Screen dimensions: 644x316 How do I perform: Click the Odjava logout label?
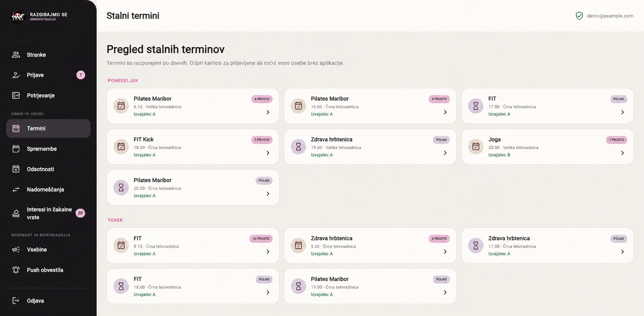pyautogui.click(x=35, y=301)
